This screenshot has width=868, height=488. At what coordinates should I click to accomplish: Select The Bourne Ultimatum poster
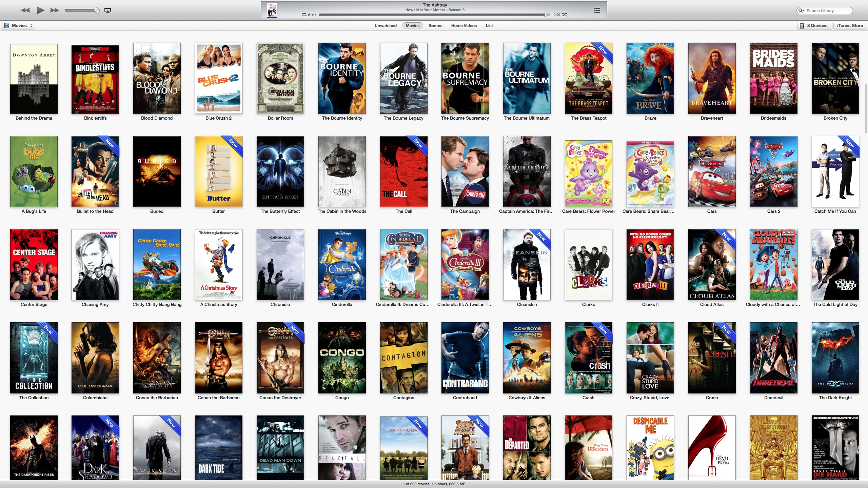pos(527,78)
